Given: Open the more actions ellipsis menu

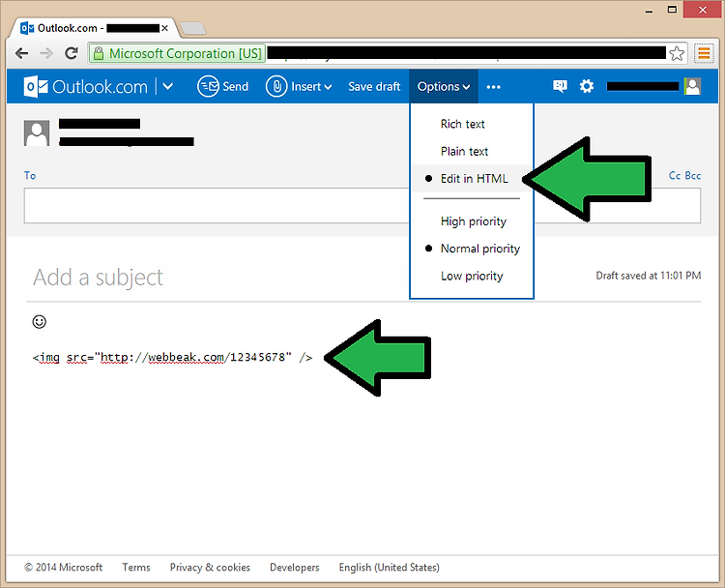Looking at the screenshot, I should [x=493, y=87].
